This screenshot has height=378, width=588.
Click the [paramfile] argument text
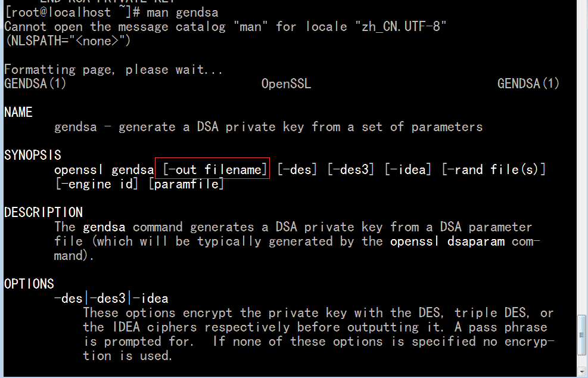186,184
